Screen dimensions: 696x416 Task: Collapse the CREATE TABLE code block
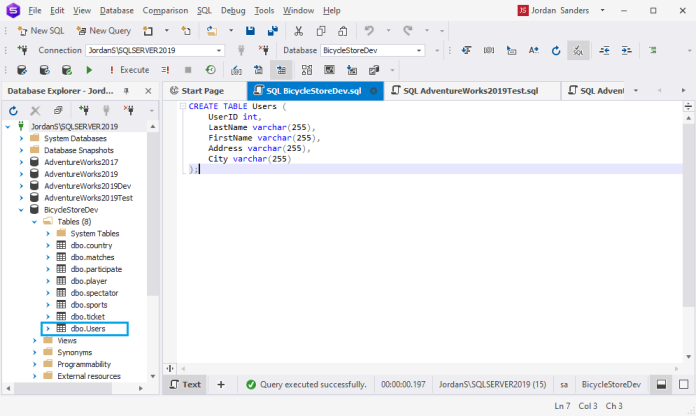[182, 105]
